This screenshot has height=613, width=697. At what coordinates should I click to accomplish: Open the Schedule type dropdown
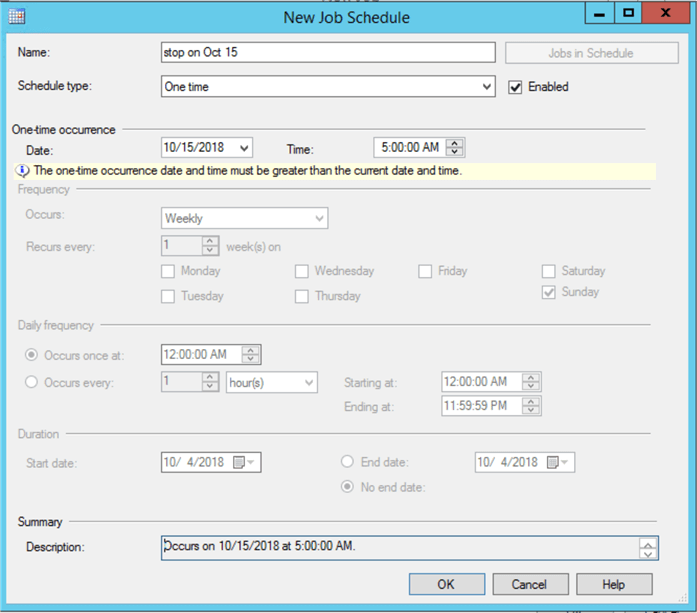[486, 87]
